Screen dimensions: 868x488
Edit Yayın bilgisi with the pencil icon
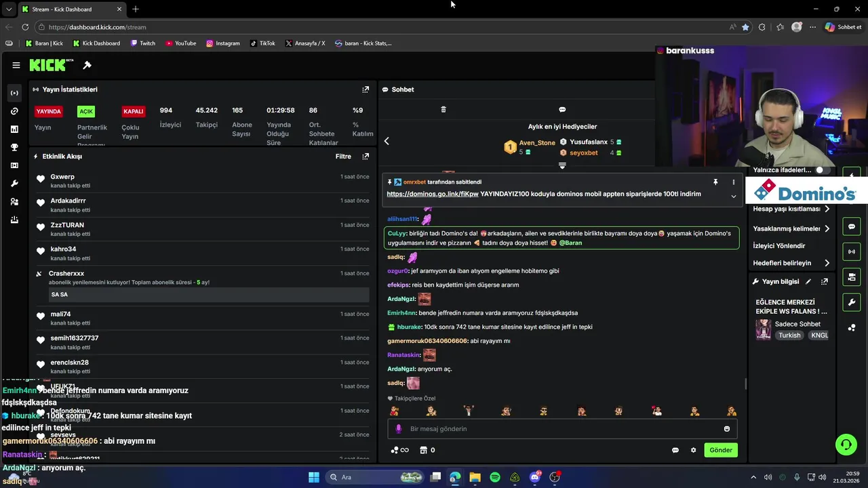(x=808, y=281)
